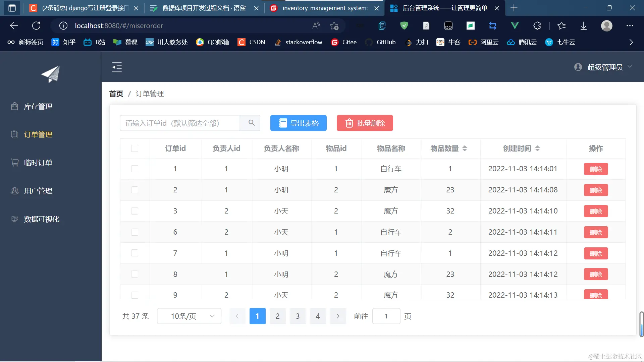Expand the bookmarks bar overflow chevron

click(x=631, y=42)
